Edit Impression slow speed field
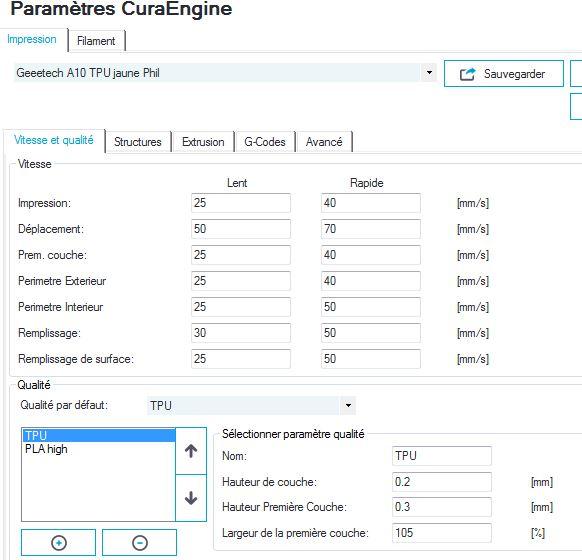The width and height of the screenshot is (582, 560). (x=241, y=203)
